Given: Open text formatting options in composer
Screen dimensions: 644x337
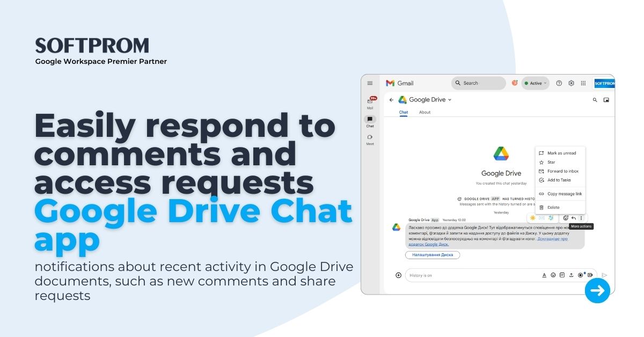Looking at the screenshot, I should pyautogui.click(x=544, y=275).
